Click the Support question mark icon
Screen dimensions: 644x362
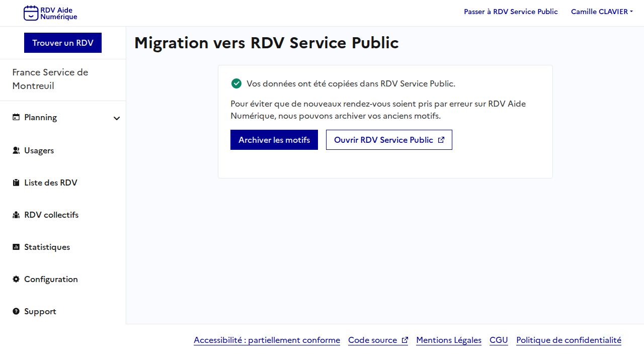click(x=16, y=312)
